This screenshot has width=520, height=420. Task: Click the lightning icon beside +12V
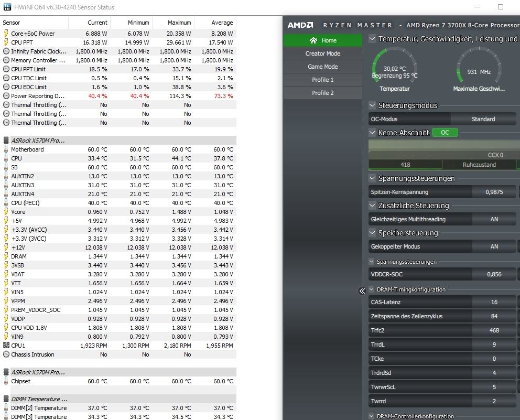tap(6, 247)
